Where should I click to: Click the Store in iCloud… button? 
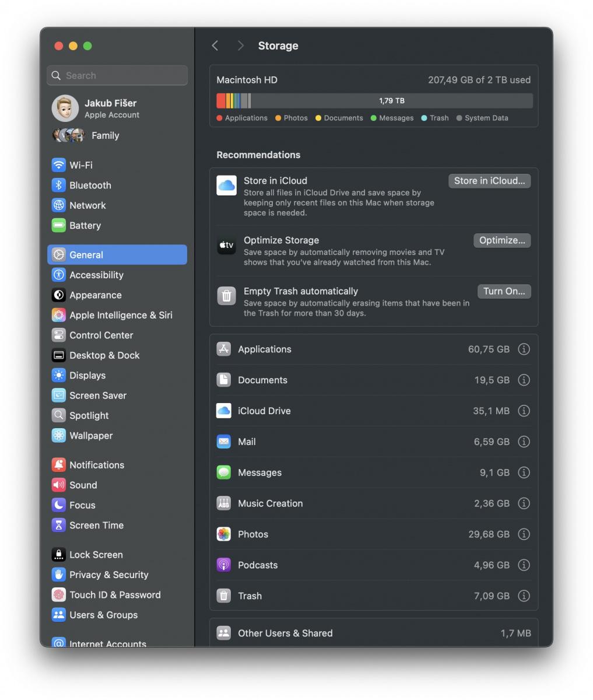click(489, 181)
